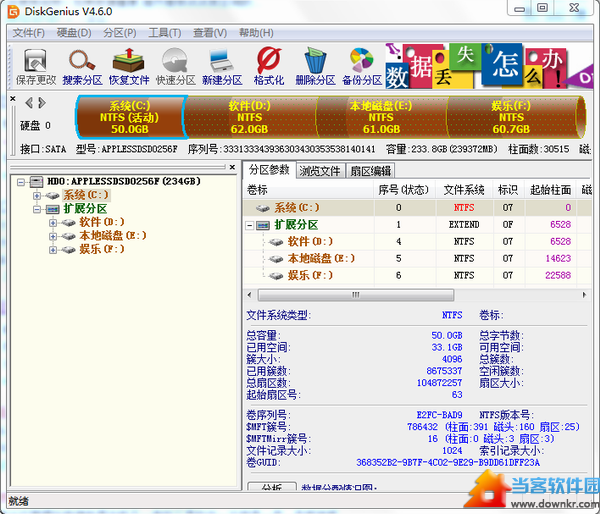Launch the 恢复文件 file recovery tool
The width and height of the screenshot is (600, 514).
click(x=129, y=67)
